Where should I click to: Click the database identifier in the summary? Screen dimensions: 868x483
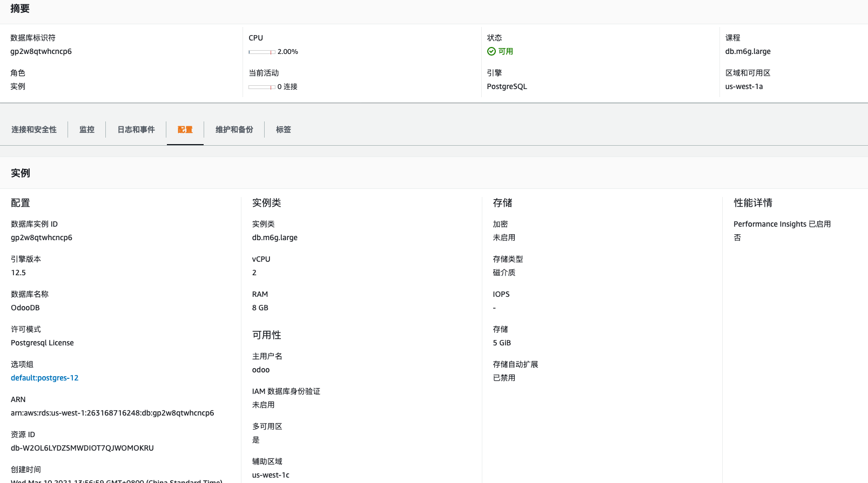[41, 51]
